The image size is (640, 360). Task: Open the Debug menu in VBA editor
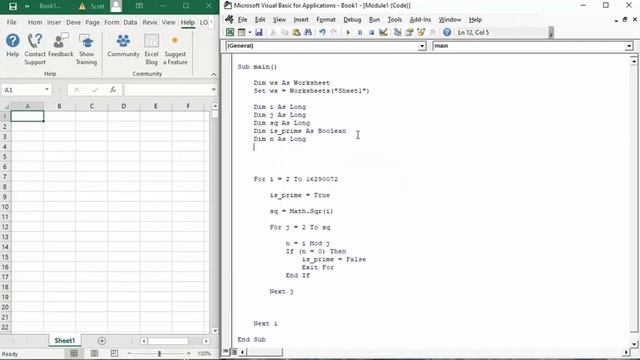point(352,20)
